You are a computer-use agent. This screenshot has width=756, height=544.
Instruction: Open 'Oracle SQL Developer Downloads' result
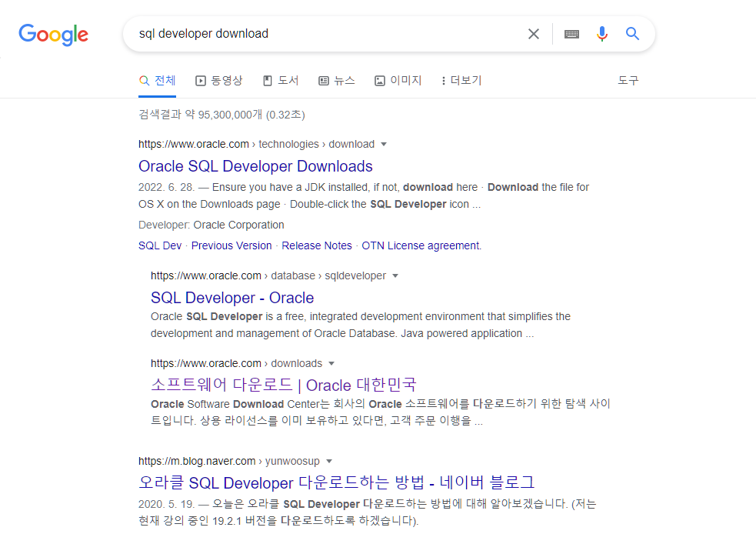click(x=255, y=166)
